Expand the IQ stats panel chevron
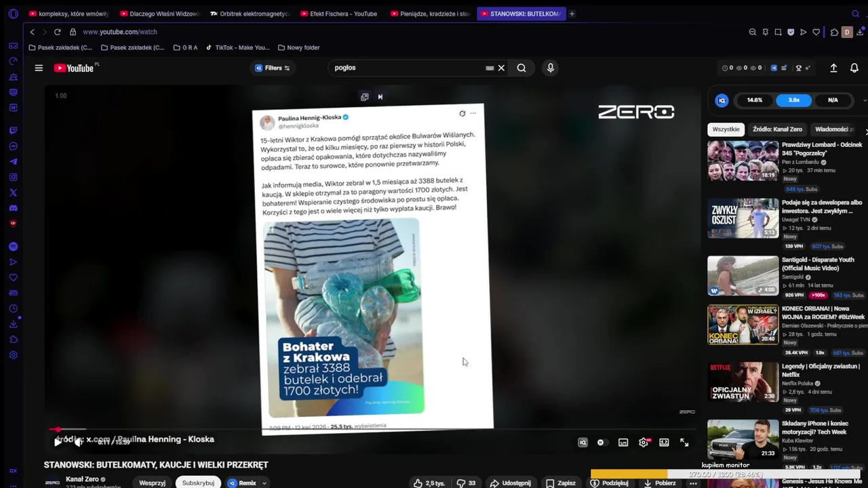Screen dimensions: 868x488 865,100
